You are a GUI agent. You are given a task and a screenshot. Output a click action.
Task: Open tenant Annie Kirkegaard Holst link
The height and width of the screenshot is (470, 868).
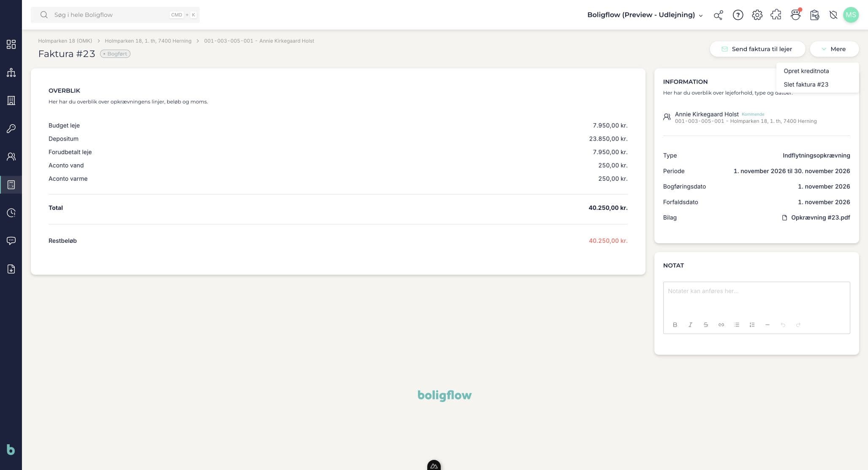tap(706, 114)
